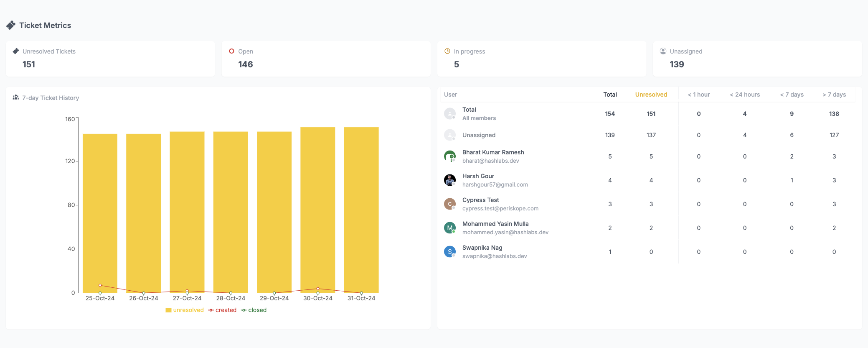Screen dimensions: 868x348
Task: Click the Unassigned row label in table
Action: point(479,135)
